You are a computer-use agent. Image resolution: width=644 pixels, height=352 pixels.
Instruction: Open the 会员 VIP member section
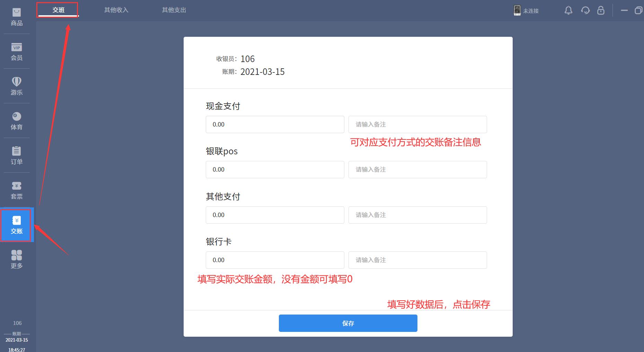[x=17, y=52]
